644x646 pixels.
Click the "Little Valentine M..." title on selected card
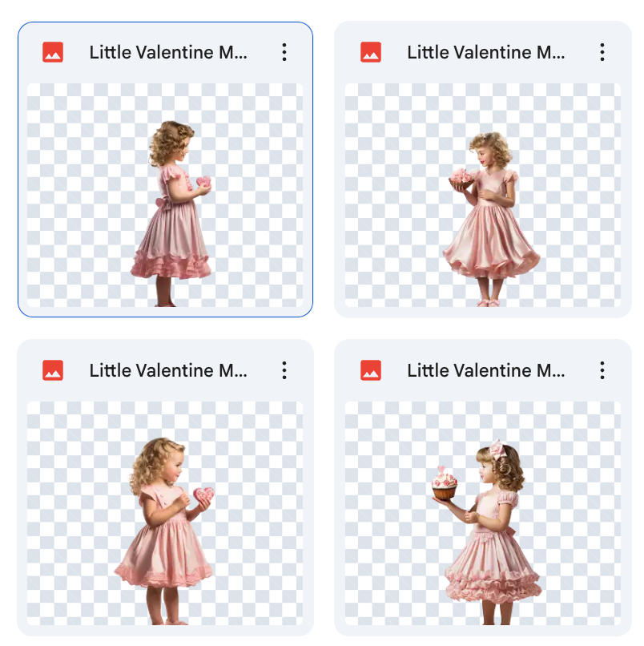tap(168, 53)
